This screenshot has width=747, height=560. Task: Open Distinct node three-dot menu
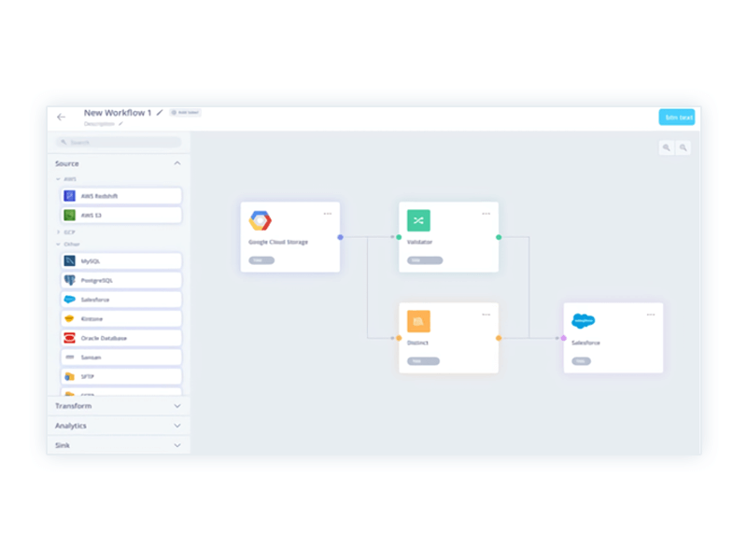[x=486, y=315]
